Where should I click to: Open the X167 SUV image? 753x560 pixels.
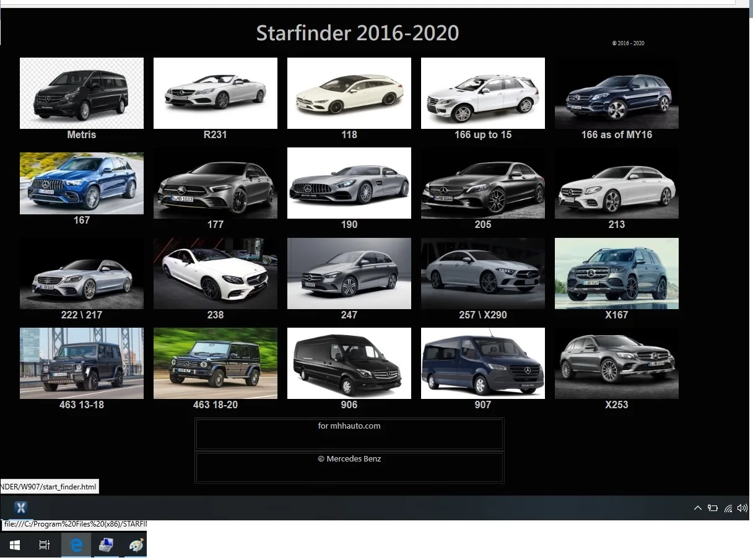click(x=617, y=274)
